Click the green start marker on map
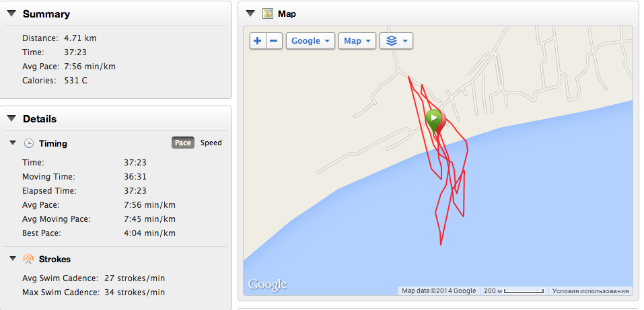Screen dimensions: 644x310 [434, 120]
